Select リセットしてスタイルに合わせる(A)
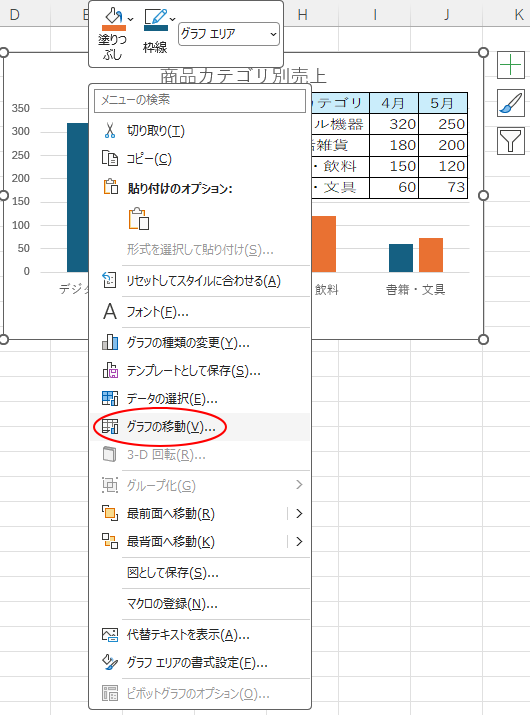This screenshot has height=715, width=530. (x=200, y=280)
